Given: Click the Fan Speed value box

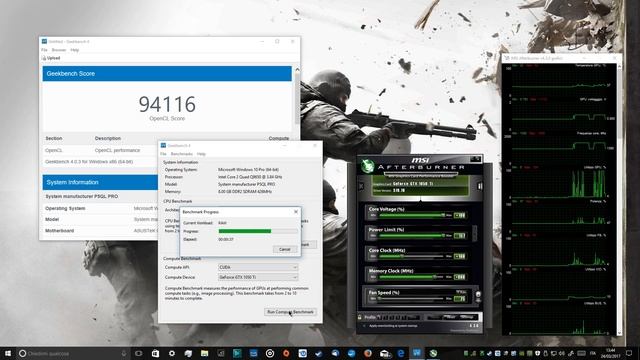Looking at the screenshot, I should pos(460,299).
